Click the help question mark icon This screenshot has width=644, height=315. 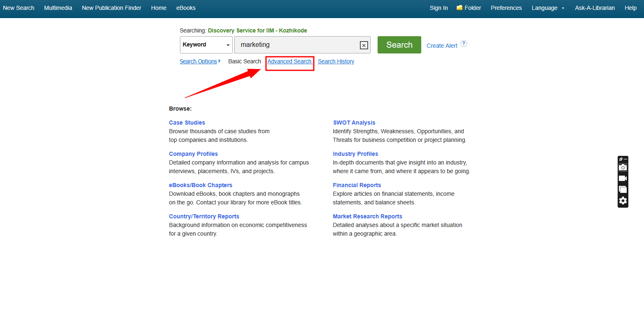click(x=464, y=44)
